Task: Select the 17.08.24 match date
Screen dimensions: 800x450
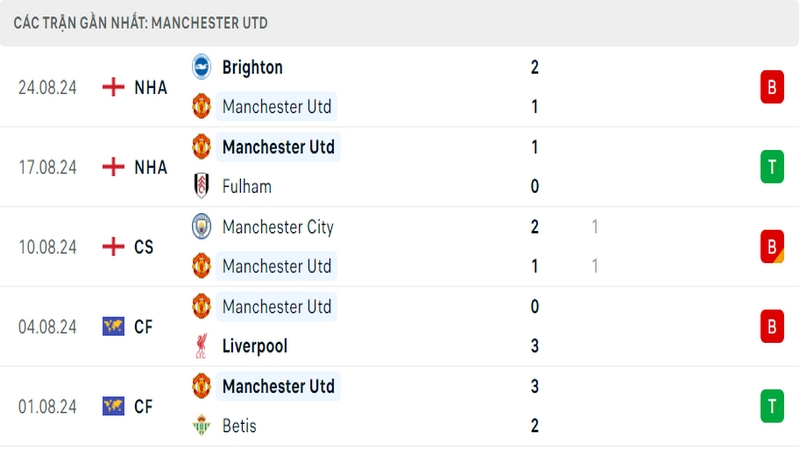Action: pos(47,167)
